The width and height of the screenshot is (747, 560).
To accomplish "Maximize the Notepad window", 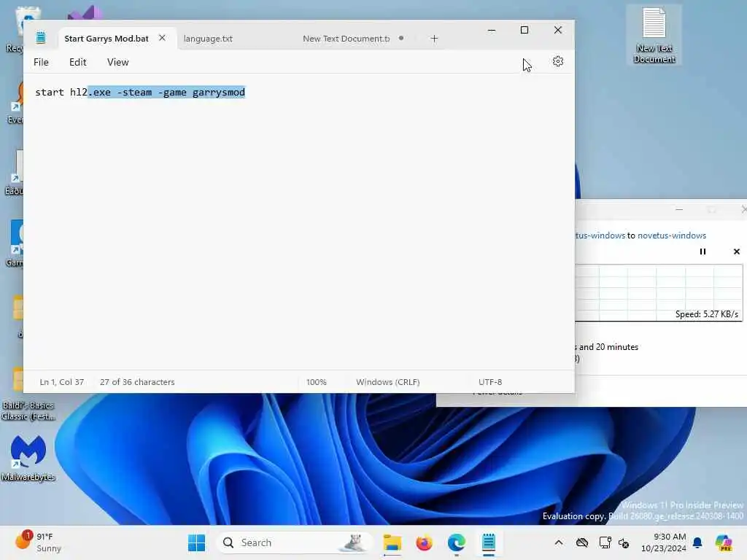I will pyautogui.click(x=525, y=30).
